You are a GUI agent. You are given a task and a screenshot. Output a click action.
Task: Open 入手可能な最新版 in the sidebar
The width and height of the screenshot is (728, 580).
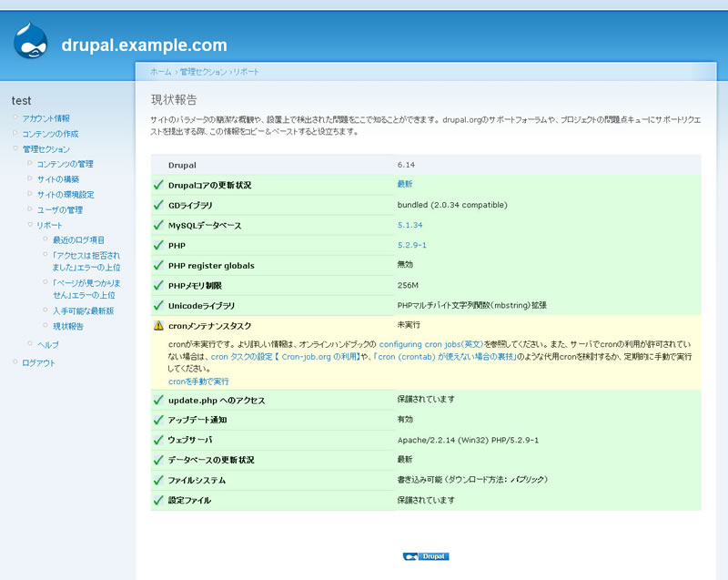click(83, 310)
